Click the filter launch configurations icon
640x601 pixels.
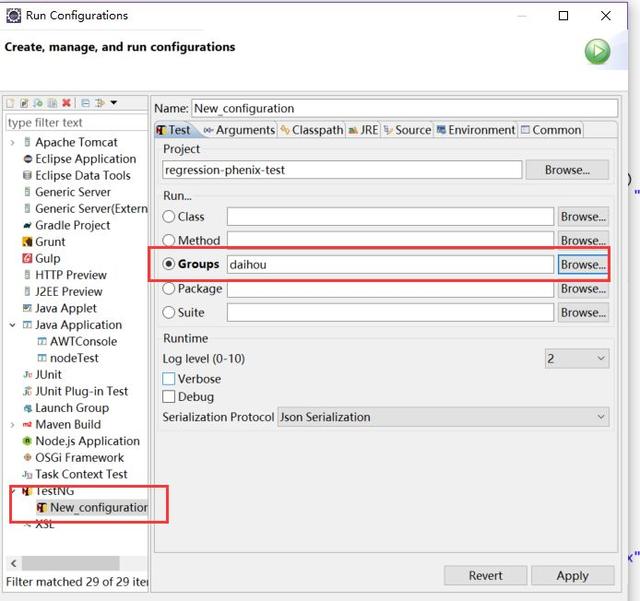click(x=100, y=103)
